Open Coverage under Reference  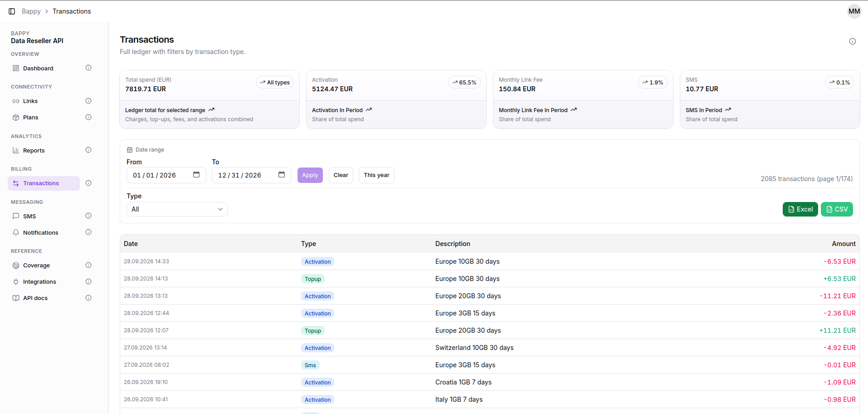[x=44, y=266]
